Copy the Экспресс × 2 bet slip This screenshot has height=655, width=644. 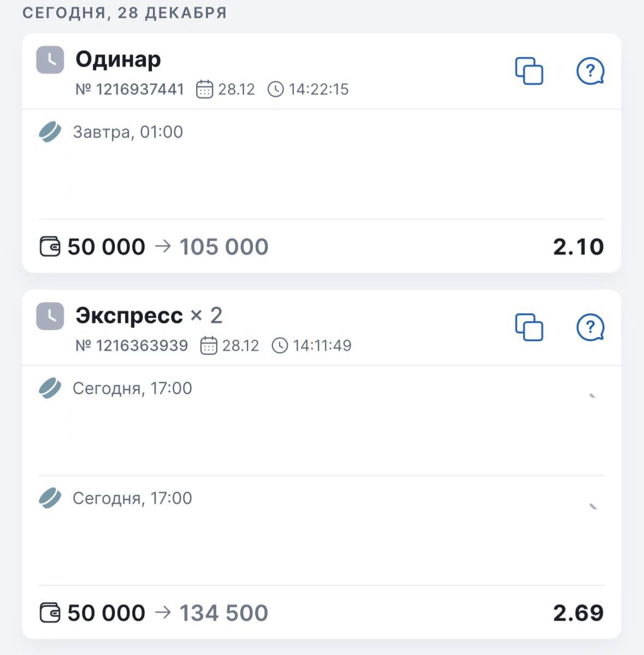(x=529, y=327)
